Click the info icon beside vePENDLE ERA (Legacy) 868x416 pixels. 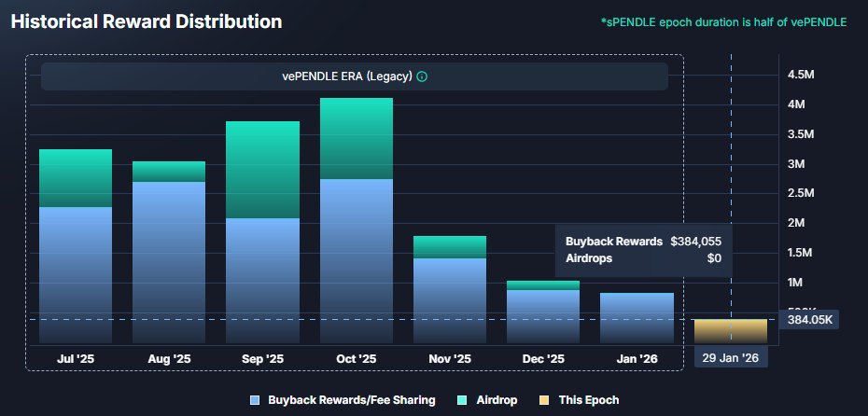click(422, 76)
